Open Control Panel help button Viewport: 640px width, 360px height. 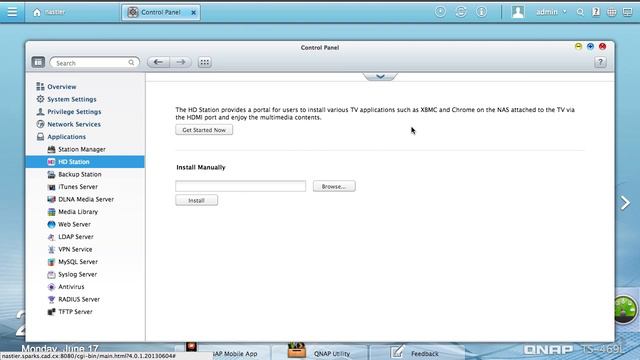click(600, 62)
